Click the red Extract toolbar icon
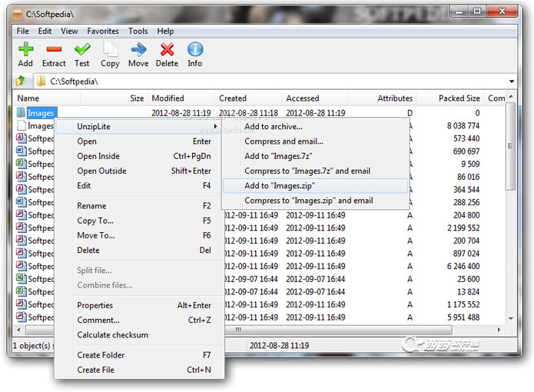 click(54, 50)
